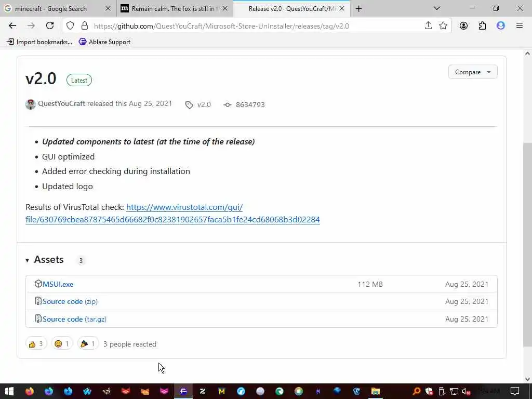532x399 pixels.
Task: Close the Release v2.0 tab
Action: pos(342,8)
